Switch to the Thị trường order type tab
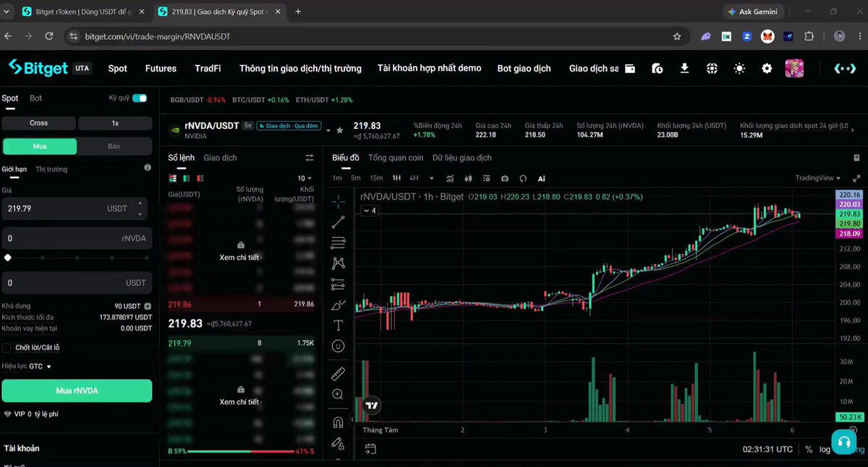 pos(51,169)
